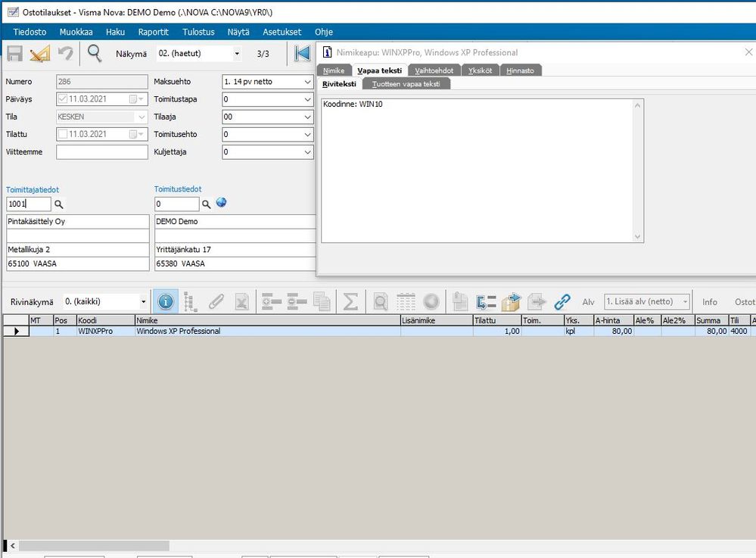Image resolution: width=756 pixels, height=558 pixels.
Task: Open search with the top toolbar magnifier icon
Action: tap(95, 53)
